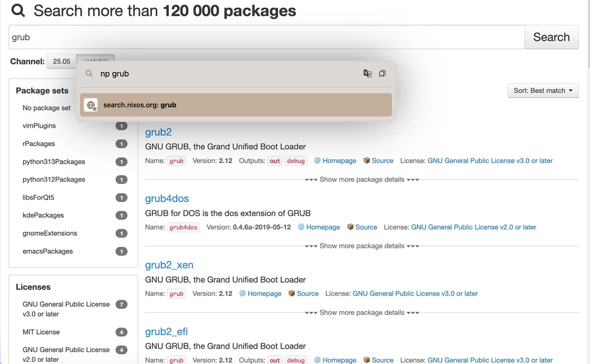The height and width of the screenshot is (364, 590).
Task: Open the grub2_efi package title
Action: (166, 331)
